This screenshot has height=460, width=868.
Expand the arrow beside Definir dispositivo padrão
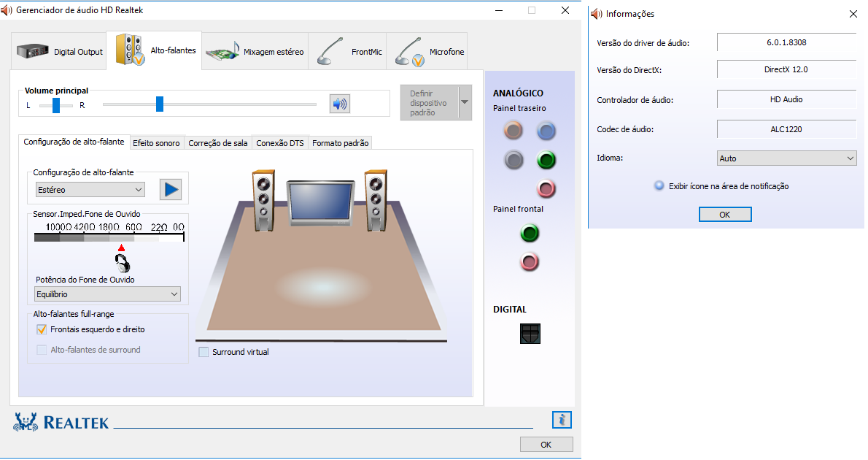(465, 102)
